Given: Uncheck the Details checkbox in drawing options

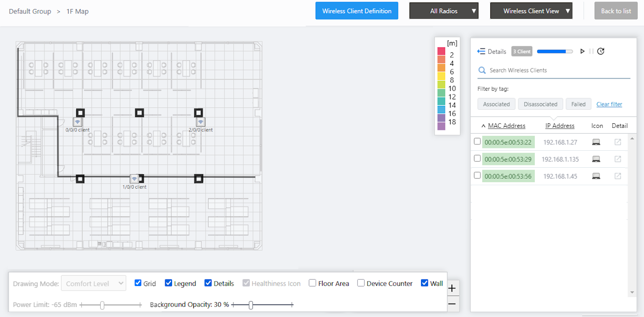Looking at the screenshot, I should 209,283.
